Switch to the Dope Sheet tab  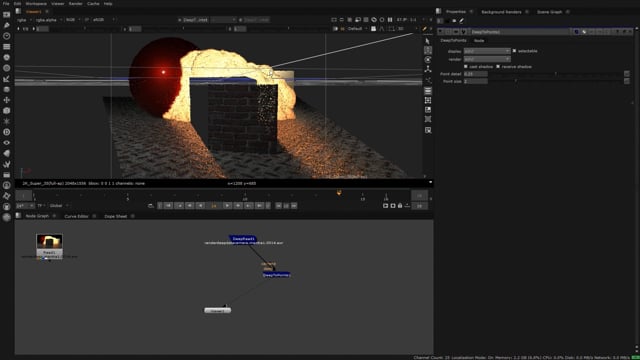point(116,216)
